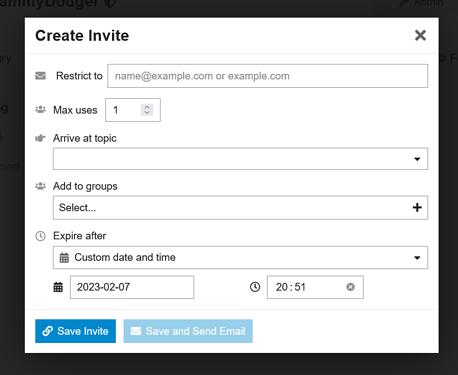458x375 pixels.
Task: Click the calendar icon before the date field
Action: (58, 287)
